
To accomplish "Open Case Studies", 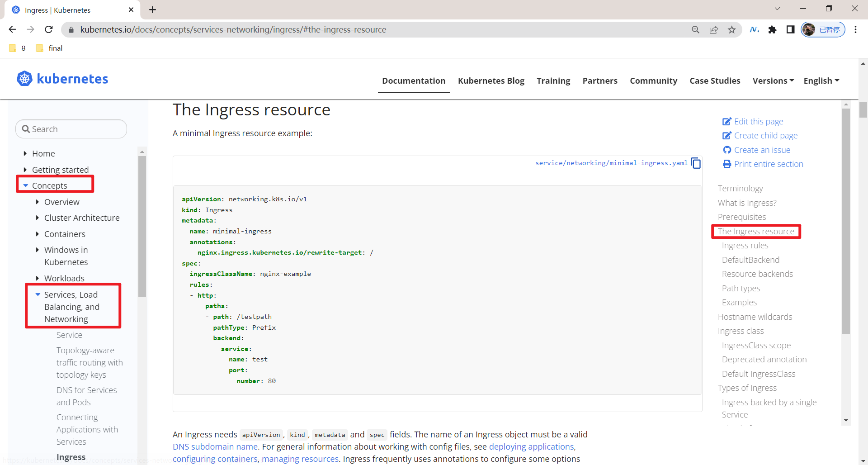I will pos(715,81).
